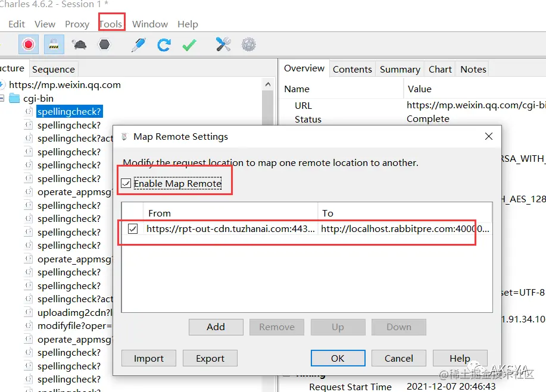Select the To cell localhost.rabbitpre.com
This screenshot has height=392, width=546.
point(405,229)
